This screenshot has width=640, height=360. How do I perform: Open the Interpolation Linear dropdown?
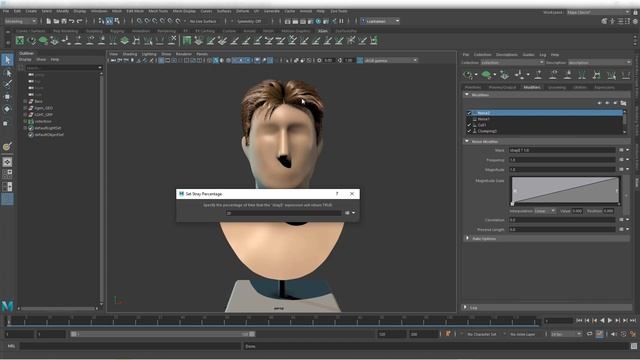click(544, 211)
